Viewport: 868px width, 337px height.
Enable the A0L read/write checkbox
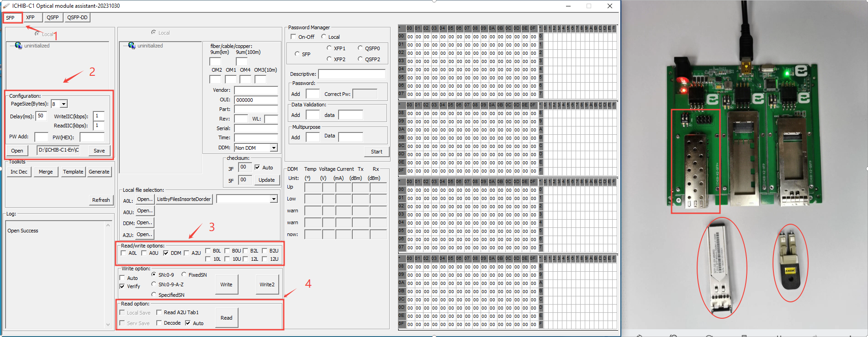pos(124,253)
